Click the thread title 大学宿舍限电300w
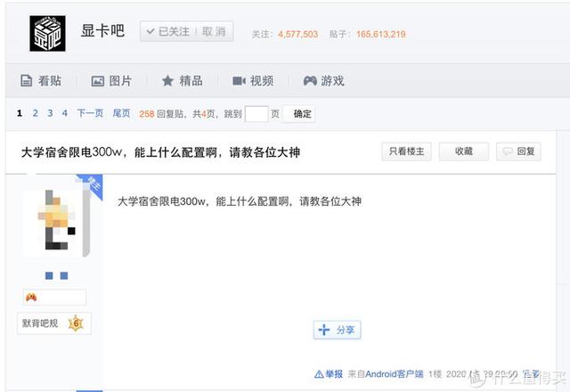Image resolution: width=570 pixels, height=392 pixels. point(160,152)
